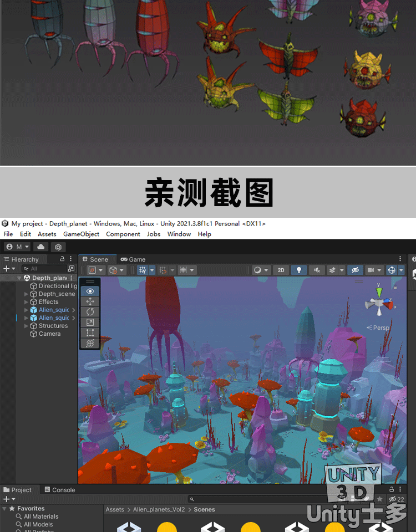
Task: Toggle hidden packages count 22
Action: point(397,499)
